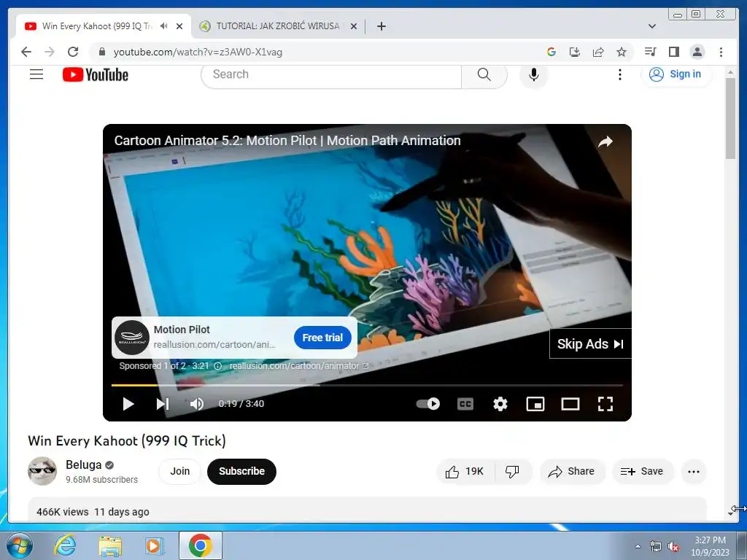Viewport: 747px width, 560px height.
Task: Click the search magnifier button
Action: (x=484, y=74)
